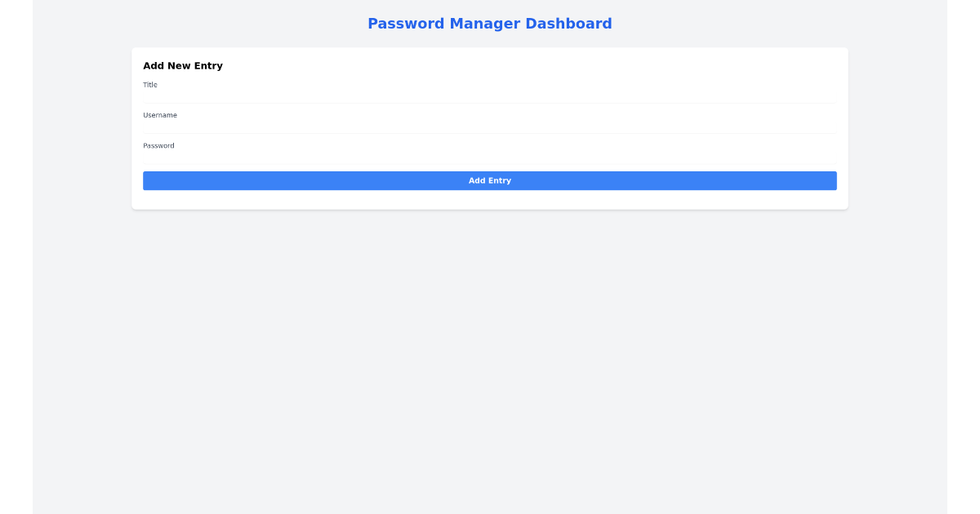Click the page background outside the card

point(490,367)
